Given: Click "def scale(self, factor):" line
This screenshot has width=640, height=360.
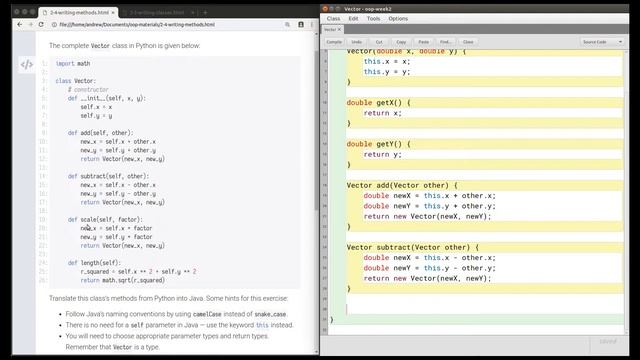Looking at the screenshot, I should pyautogui.click(x=105, y=220).
